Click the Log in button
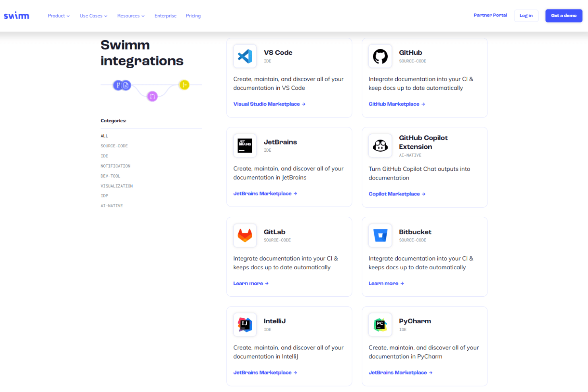The image size is (588, 392). pyautogui.click(x=526, y=15)
